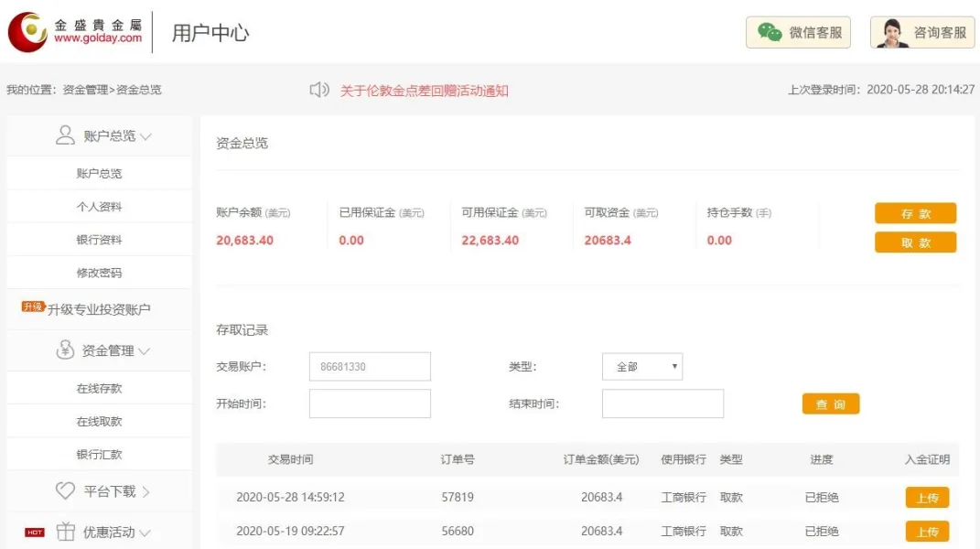980x549 pixels.
Task: Click the gift box icon beside 优惠活动
Action: (x=65, y=532)
